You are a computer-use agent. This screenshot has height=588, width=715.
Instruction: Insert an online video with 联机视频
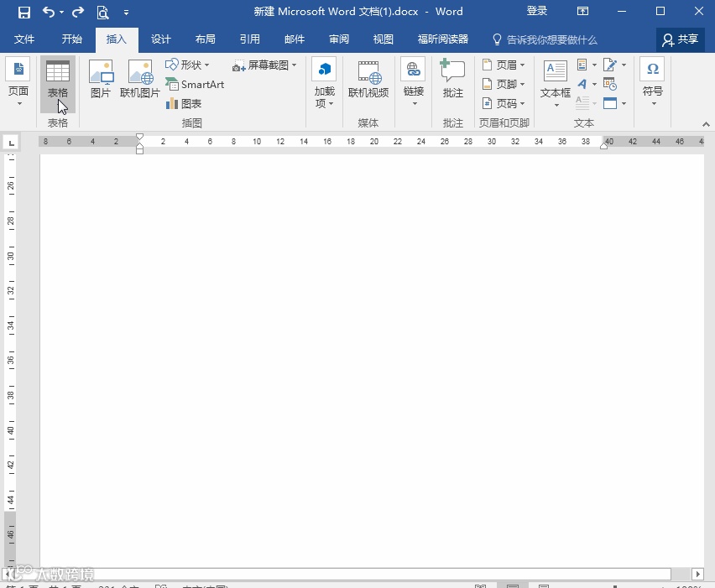point(368,80)
